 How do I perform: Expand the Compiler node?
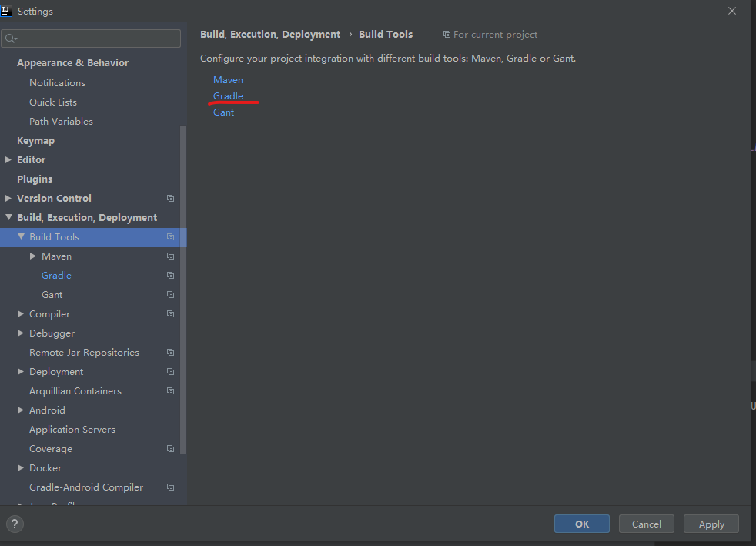(19, 313)
